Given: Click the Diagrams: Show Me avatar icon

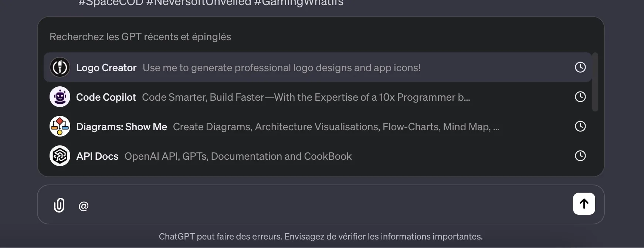Looking at the screenshot, I should pyautogui.click(x=60, y=126).
